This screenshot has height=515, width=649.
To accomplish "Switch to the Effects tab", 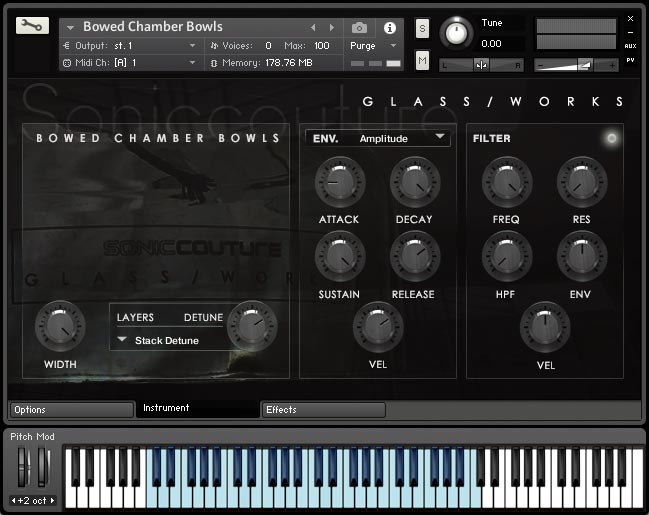I will [323, 409].
